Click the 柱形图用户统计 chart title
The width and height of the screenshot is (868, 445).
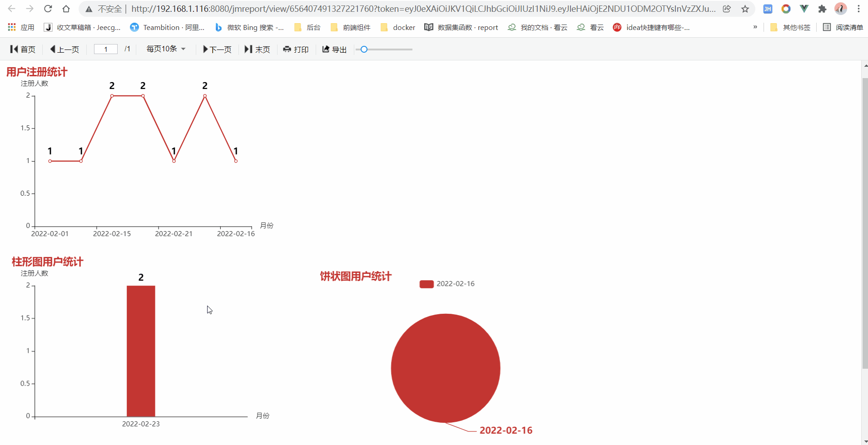(x=47, y=262)
